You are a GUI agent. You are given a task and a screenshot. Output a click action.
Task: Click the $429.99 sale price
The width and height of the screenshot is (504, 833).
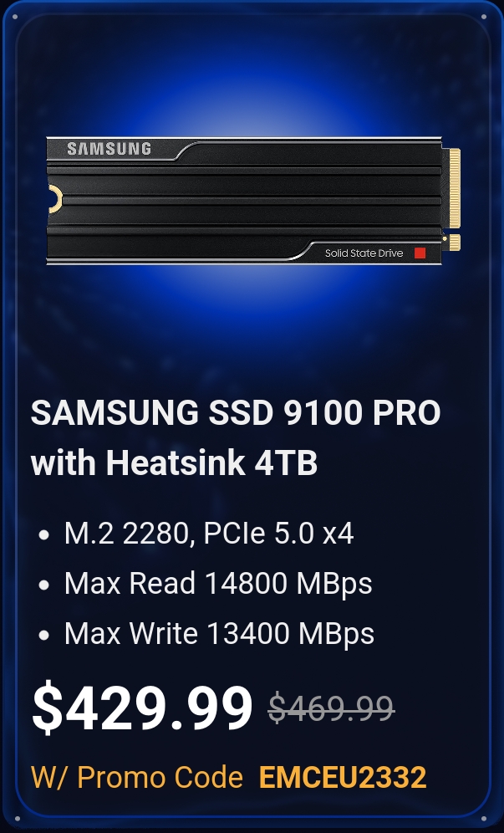coord(142,708)
